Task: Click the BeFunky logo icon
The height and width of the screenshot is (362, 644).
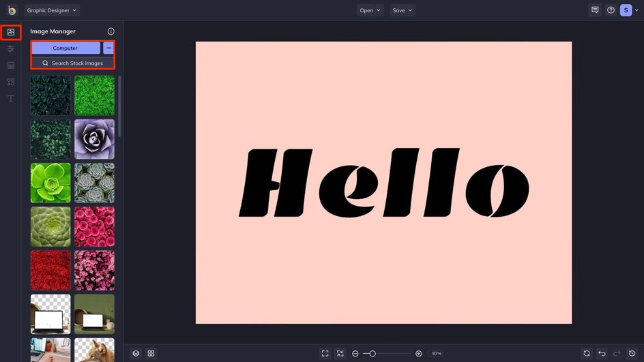Action: pos(12,10)
